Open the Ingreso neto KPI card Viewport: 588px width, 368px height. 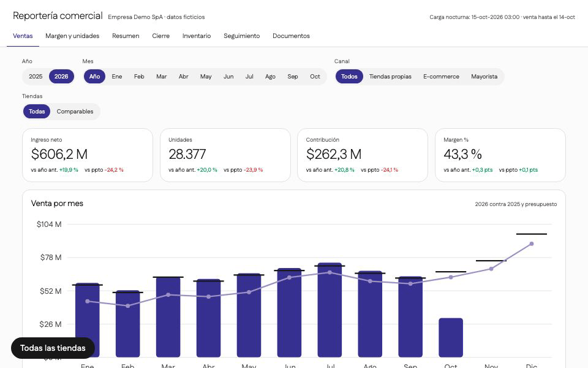[88, 155]
